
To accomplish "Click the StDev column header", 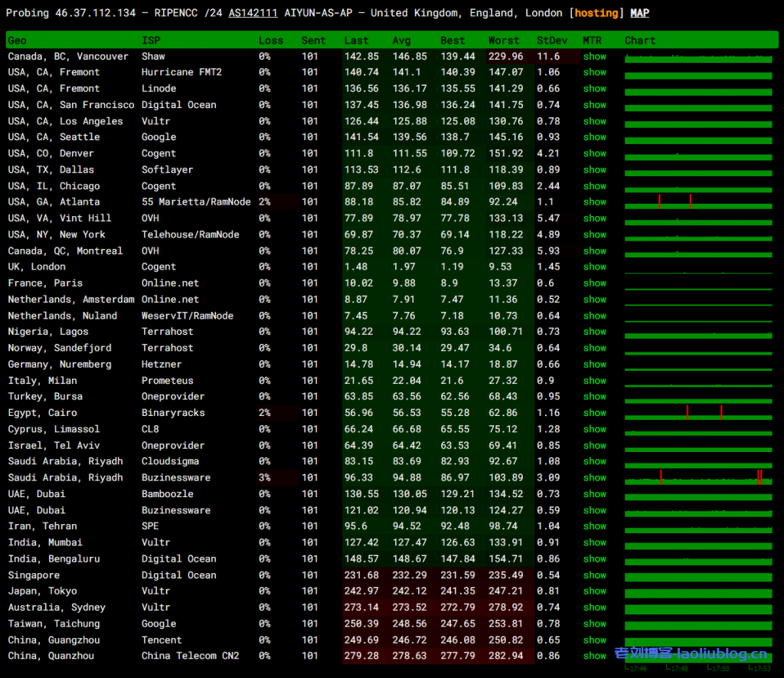I will click(x=552, y=41).
